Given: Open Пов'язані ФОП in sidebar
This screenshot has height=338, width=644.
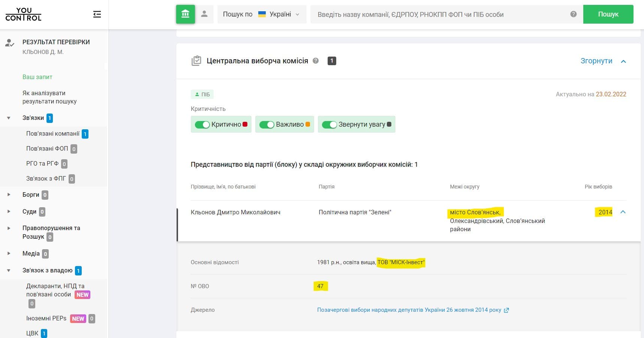Looking at the screenshot, I should tap(47, 149).
